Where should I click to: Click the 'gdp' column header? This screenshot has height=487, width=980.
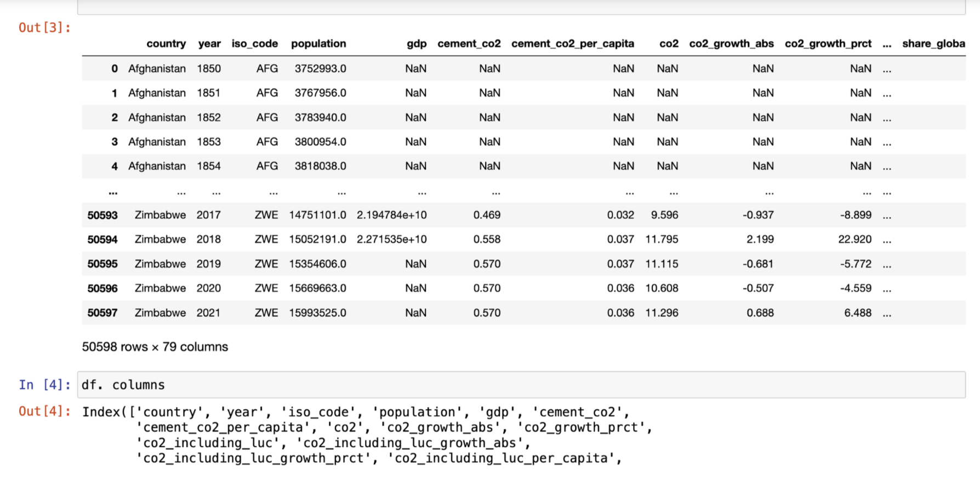click(x=417, y=44)
